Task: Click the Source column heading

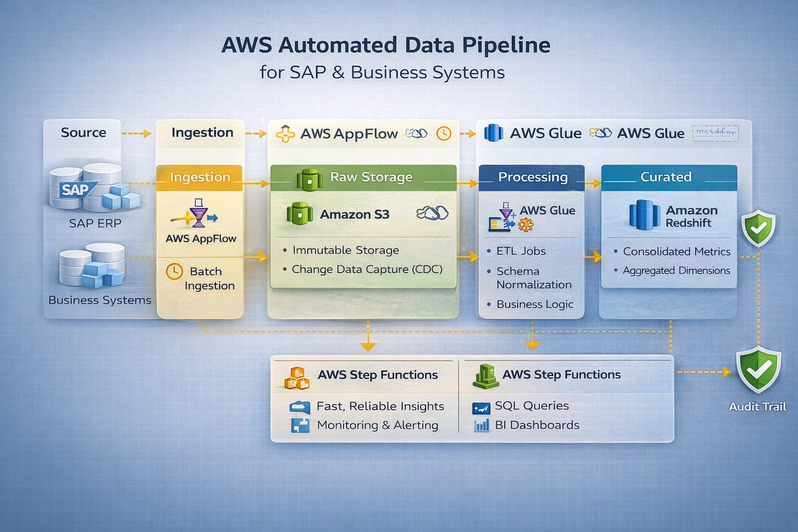Action: [x=83, y=133]
